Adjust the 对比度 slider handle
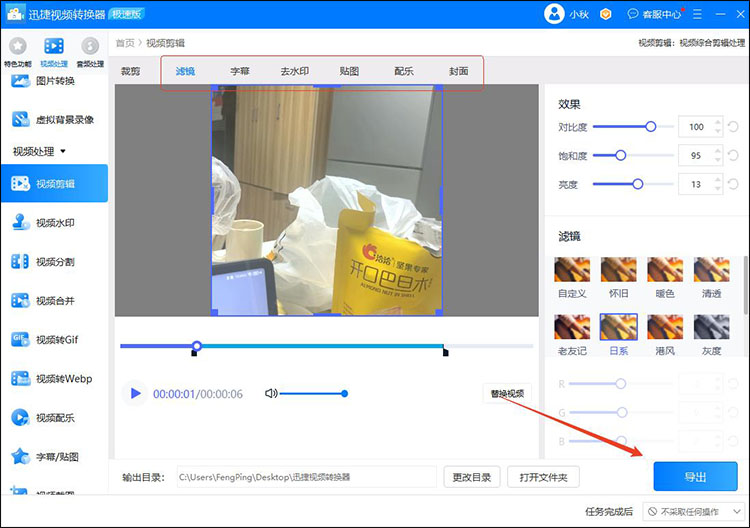This screenshot has width=750, height=528. (651, 127)
